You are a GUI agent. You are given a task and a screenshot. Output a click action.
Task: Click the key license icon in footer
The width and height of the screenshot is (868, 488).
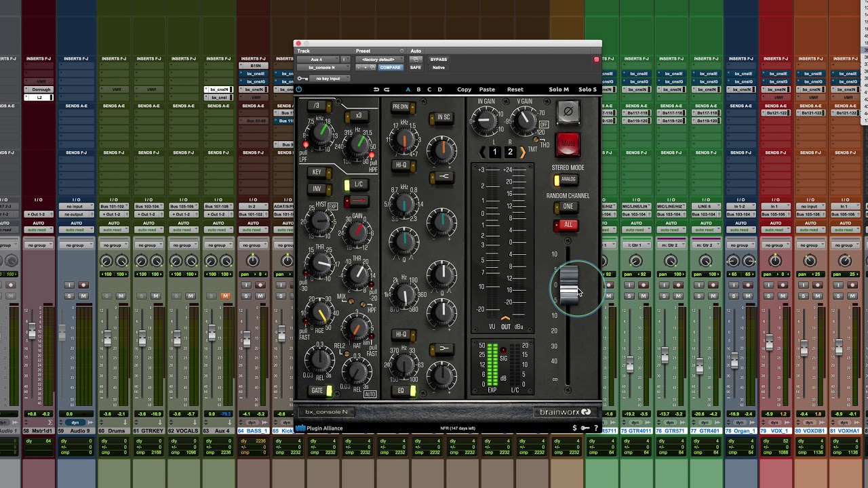coord(585,428)
